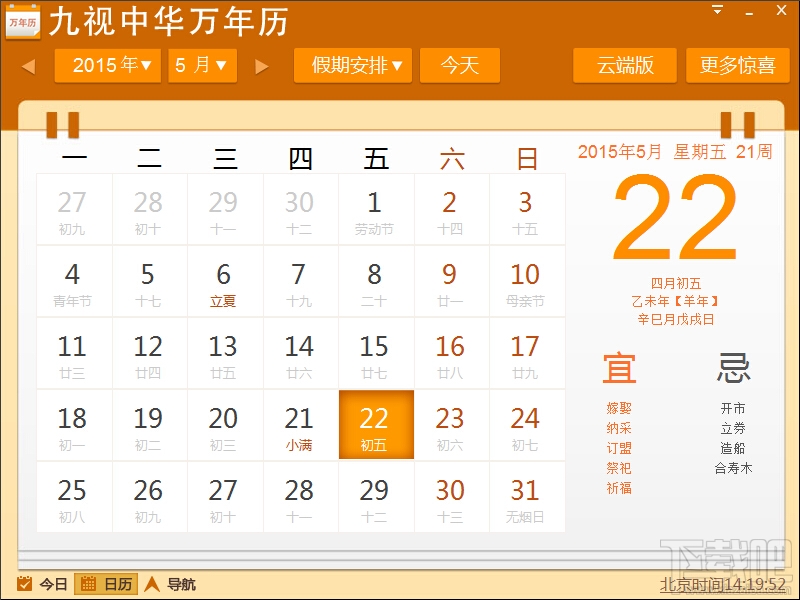Go to previous month with left arrow
Viewport: 800px width, 600px height.
[x=29, y=66]
